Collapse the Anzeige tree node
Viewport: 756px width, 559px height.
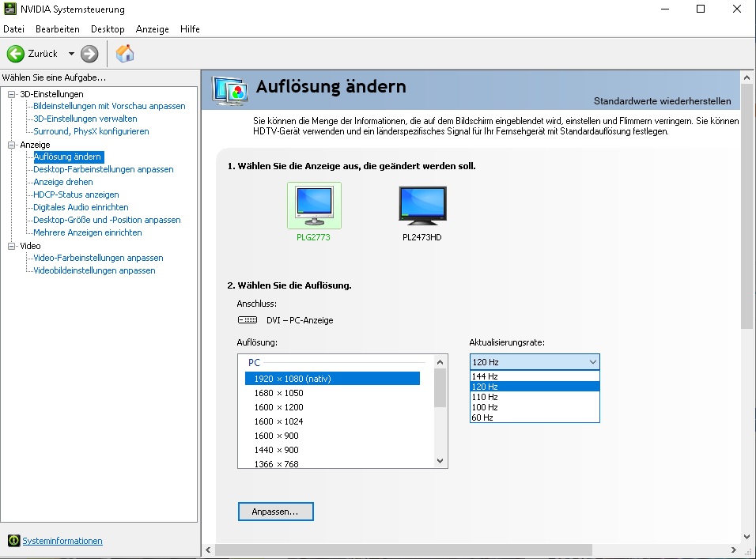click(12, 145)
